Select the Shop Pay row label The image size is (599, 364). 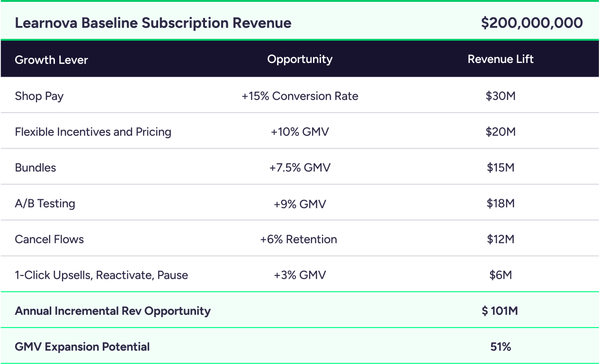[39, 96]
